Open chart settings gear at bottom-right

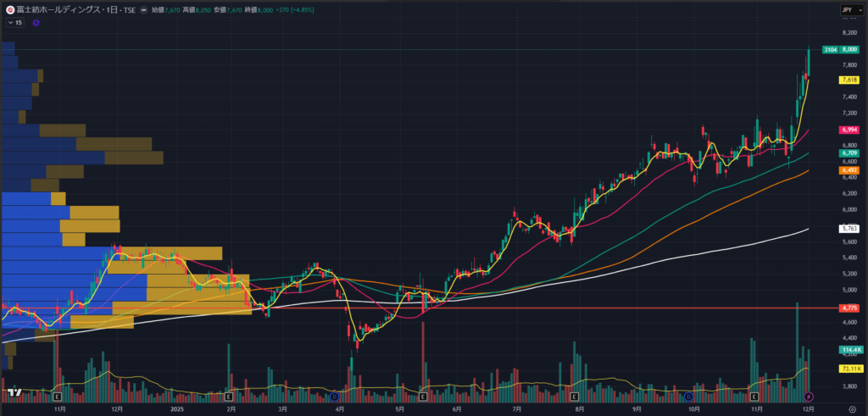pos(851,408)
